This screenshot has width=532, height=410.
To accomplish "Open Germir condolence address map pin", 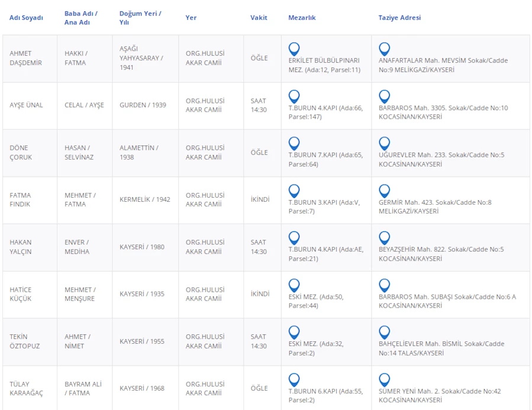I will 384,191.
